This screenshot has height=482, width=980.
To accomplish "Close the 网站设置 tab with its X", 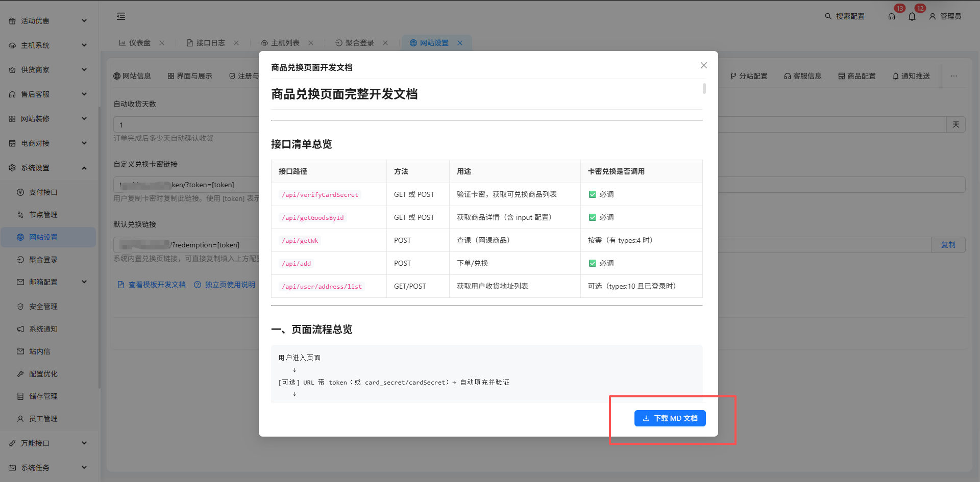I will 460,43.
